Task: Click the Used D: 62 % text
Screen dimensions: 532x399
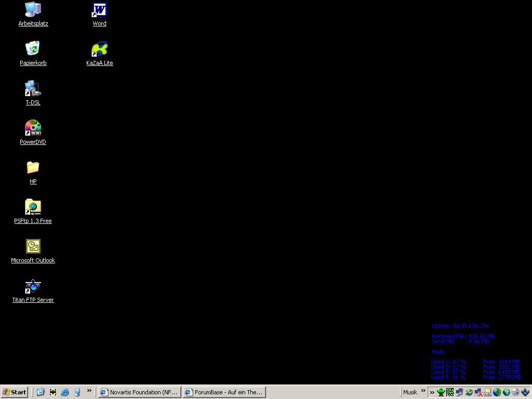Action: point(448,367)
